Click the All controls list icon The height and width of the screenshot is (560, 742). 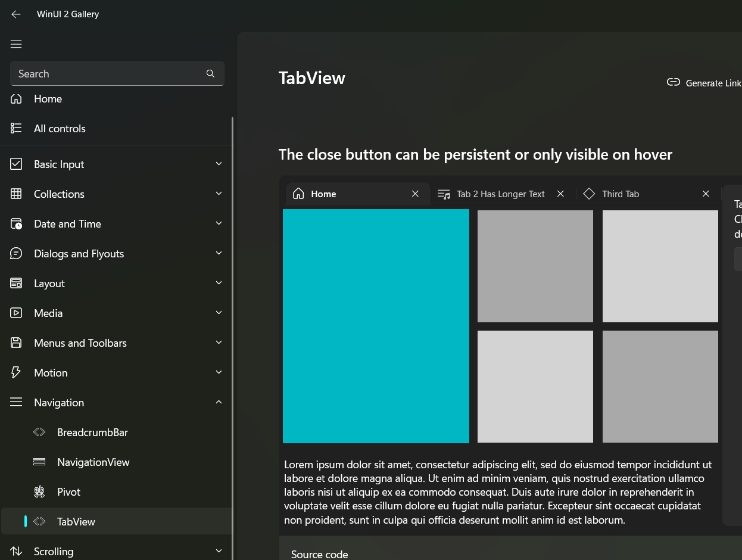pyautogui.click(x=15, y=128)
